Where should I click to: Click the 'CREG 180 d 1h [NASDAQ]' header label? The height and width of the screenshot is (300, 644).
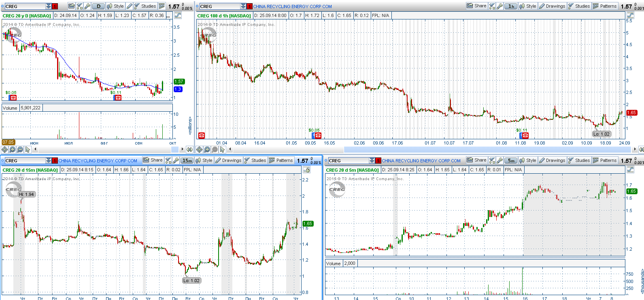pos(224,15)
